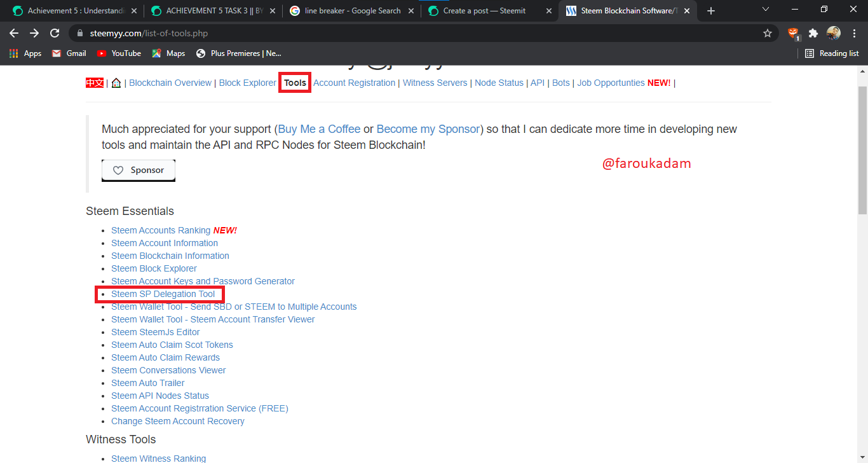
Task: Click the Sponsor heart button
Action: point(139,170)
